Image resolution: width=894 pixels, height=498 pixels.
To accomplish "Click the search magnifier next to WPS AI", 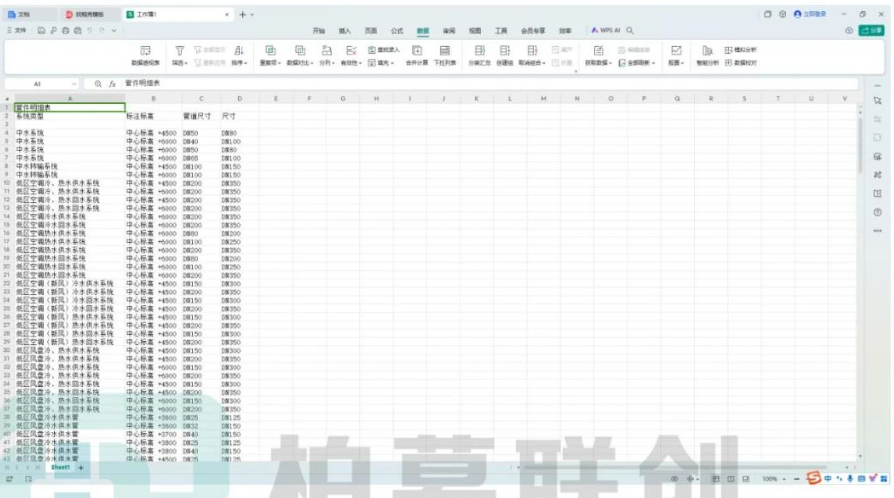I will click(630, 30).
